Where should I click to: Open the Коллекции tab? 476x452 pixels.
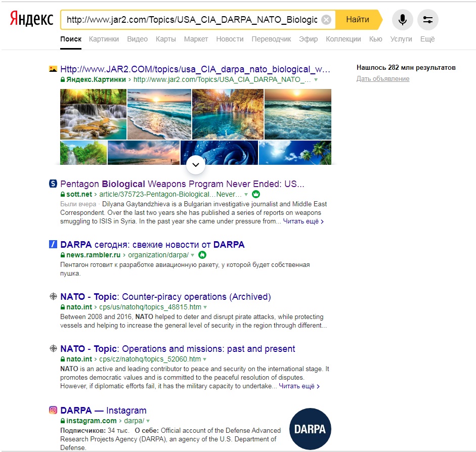pyautogui.click(x=343, y=39)
